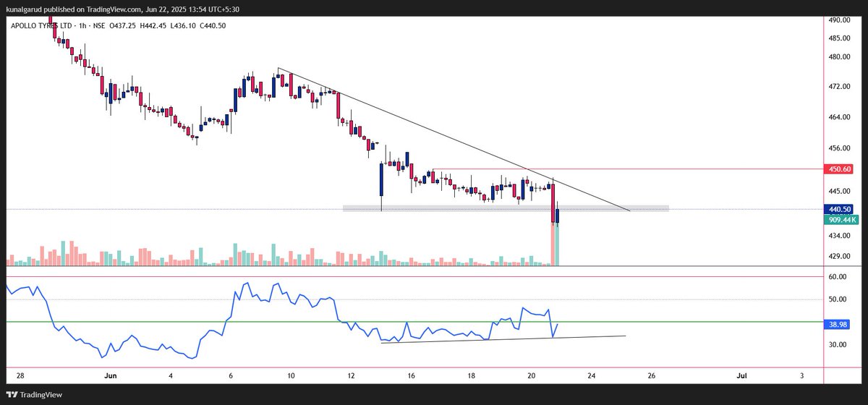Select the grey support zone rectangle
Viewport: 868px width, 405px height.
coord(505,208)
